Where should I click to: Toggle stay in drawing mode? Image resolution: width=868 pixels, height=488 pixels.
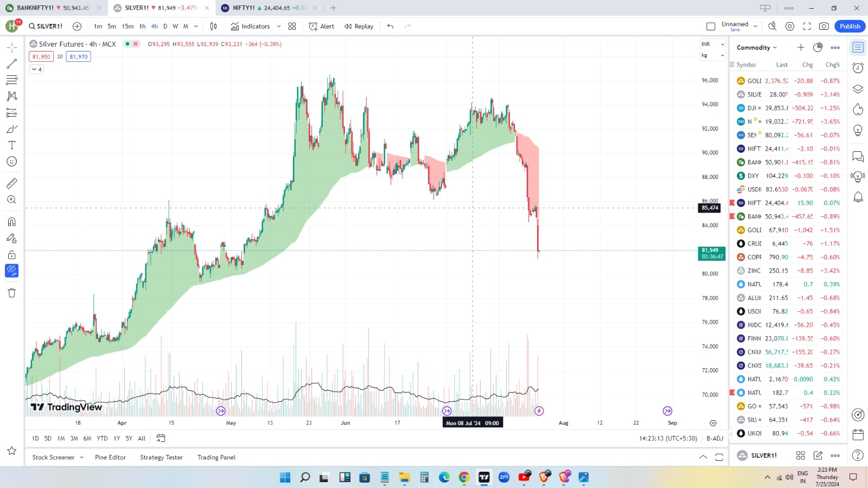(x=11, y=238)
